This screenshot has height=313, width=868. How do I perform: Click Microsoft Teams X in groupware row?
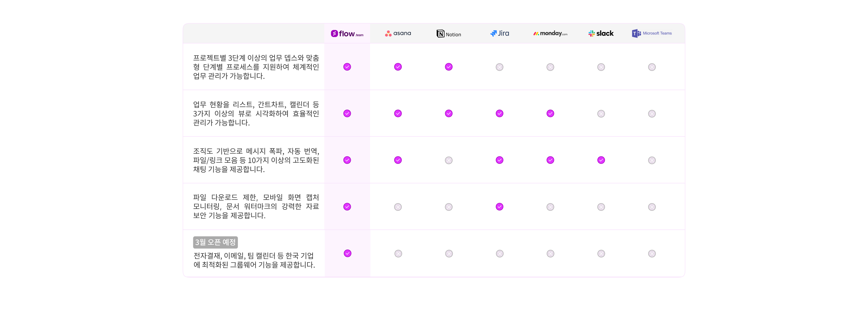coord(652,254)
